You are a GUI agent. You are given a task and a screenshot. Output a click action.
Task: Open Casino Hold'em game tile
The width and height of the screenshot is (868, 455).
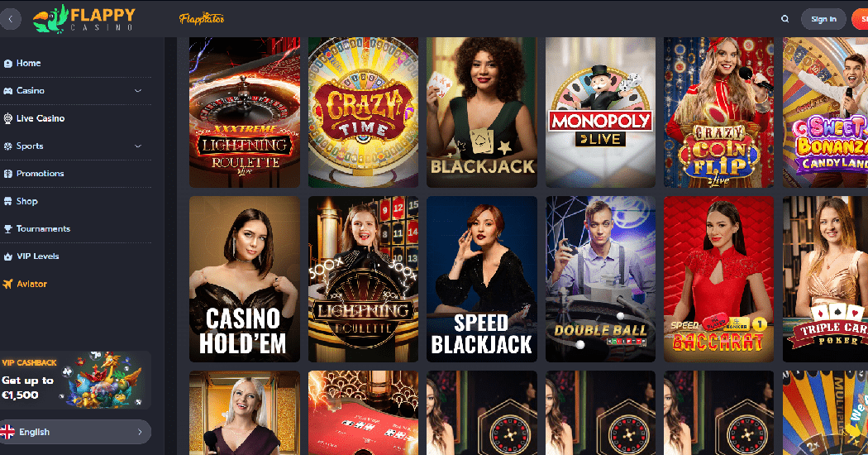tap(245, 279)
